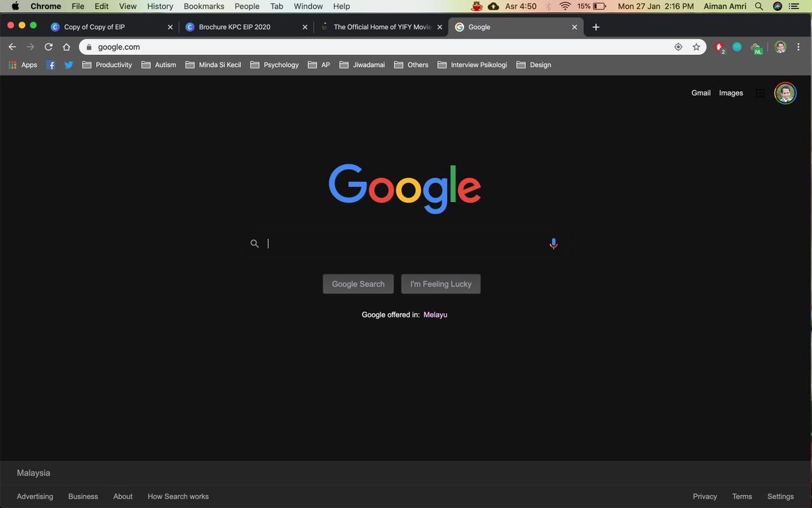
Task: Open the File menu
Action: pos(78,6)
